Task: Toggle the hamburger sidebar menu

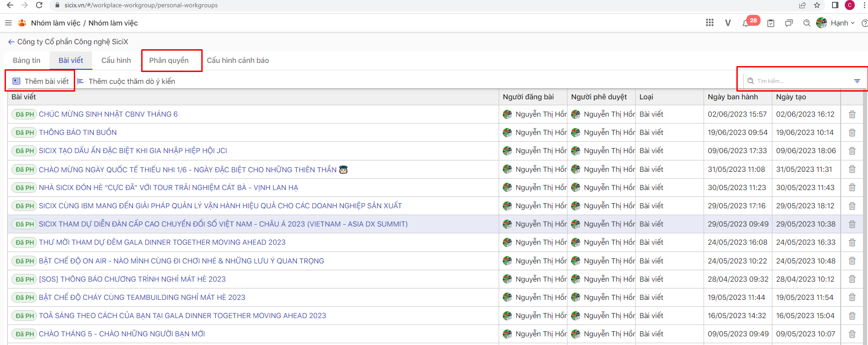Action: (8, 23)
